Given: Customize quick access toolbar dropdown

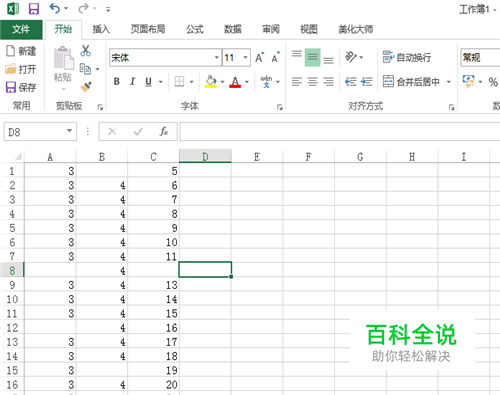Looking at the screenshot, I should [x=108, y=9].
